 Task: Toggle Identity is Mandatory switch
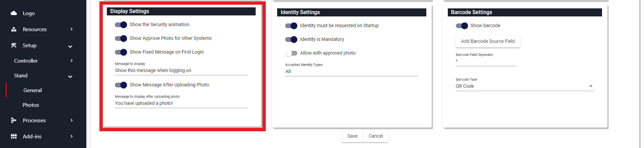(291, 40)
